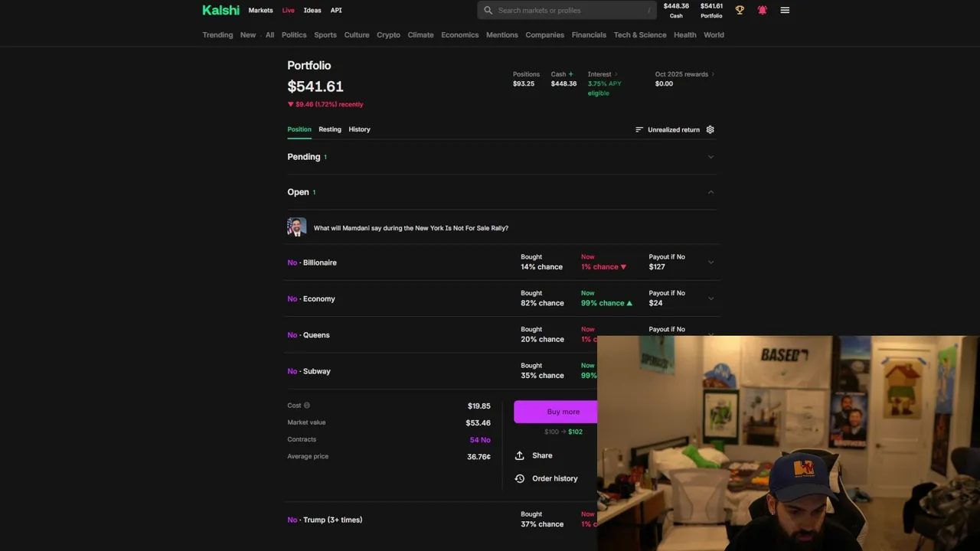Select the Financials category
Image resolution: width=980 pixels, height=551 pixels.
(x=589, y=34)
